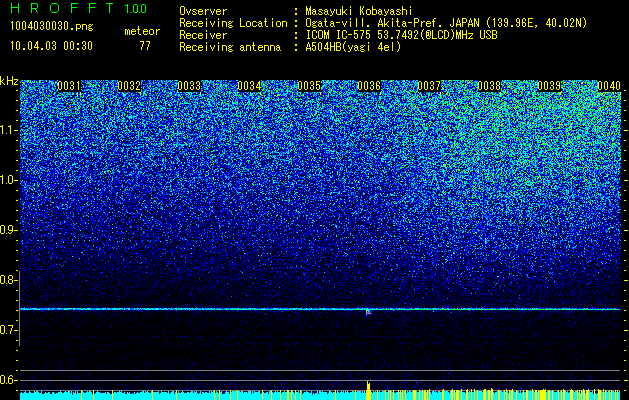Select the 0035 time marker label
The width and height of the screenshot is (629, 400).
[x=309, y=86]
